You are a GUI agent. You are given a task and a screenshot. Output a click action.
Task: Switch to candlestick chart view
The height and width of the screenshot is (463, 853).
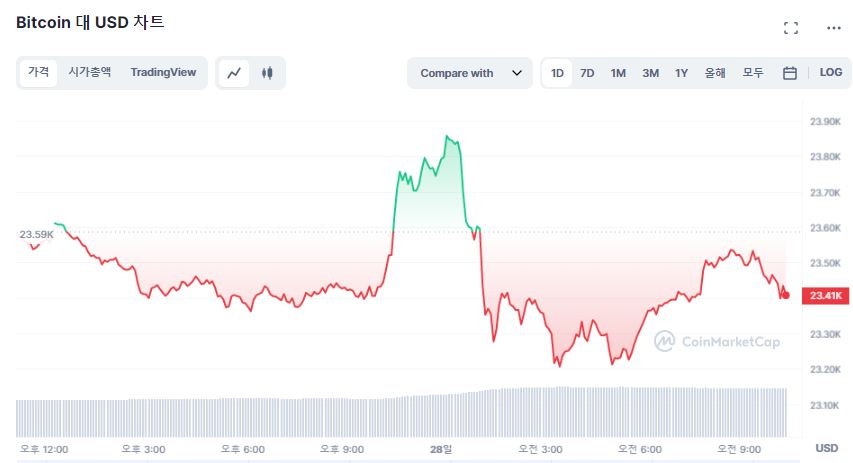pyautogui.click(x=267, y=73)
